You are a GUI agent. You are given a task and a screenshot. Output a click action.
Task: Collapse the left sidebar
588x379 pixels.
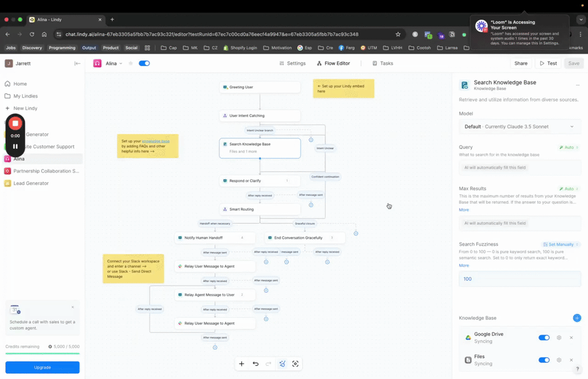78,63
